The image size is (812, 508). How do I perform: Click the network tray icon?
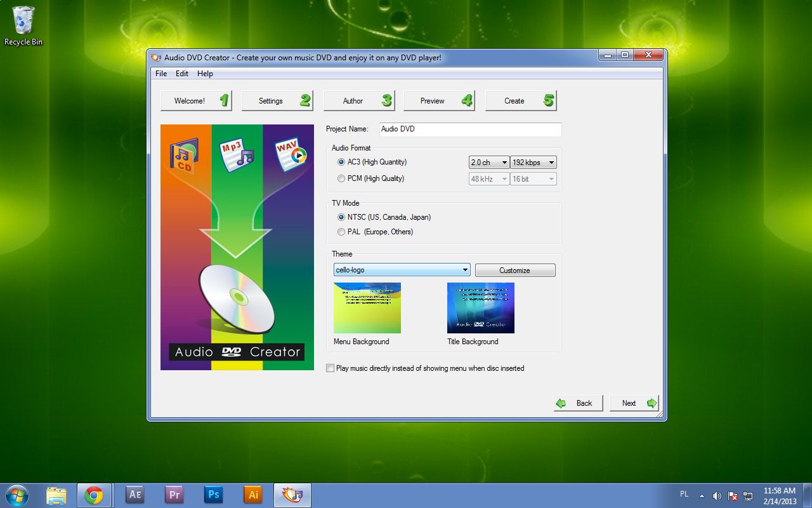[x=748, y=495]
